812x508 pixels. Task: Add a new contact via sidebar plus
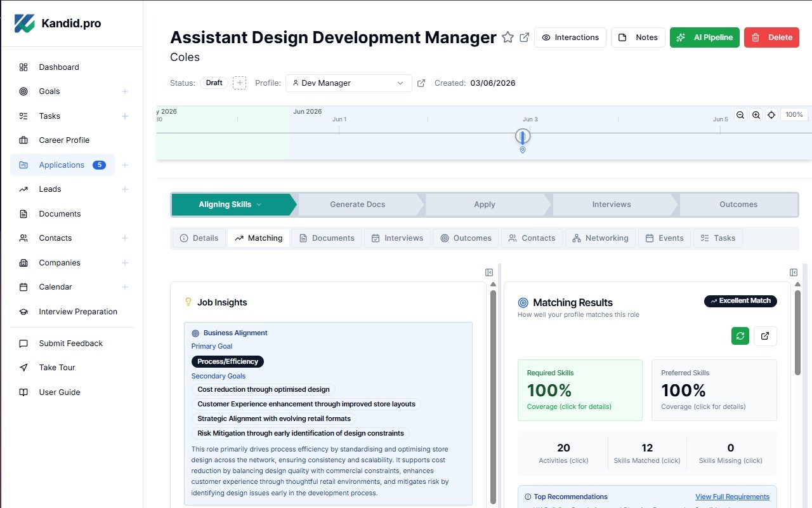[125, 238]
